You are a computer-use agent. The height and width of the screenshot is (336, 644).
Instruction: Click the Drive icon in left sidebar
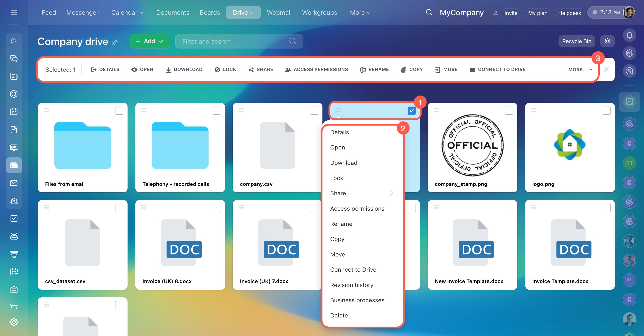14,165
